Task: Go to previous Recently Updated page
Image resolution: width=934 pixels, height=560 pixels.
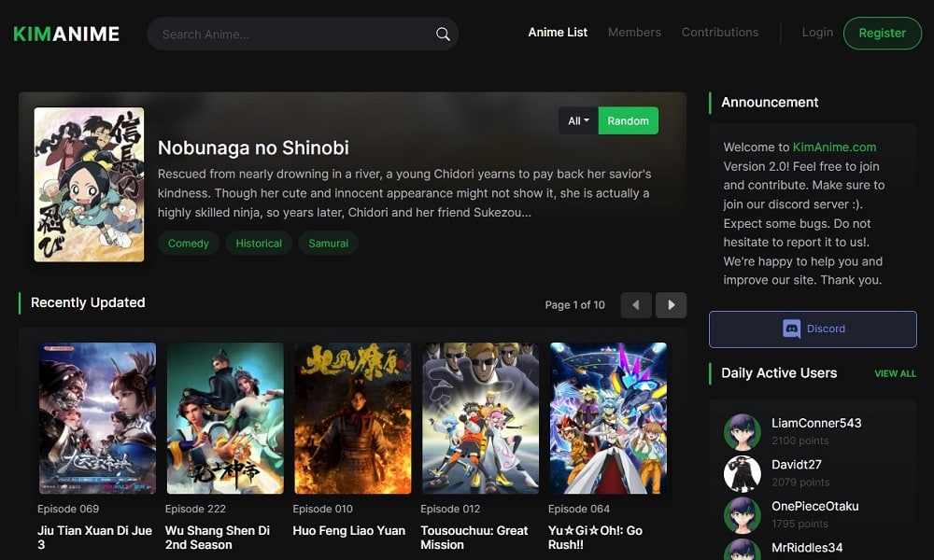Action: tap(635, 304)
